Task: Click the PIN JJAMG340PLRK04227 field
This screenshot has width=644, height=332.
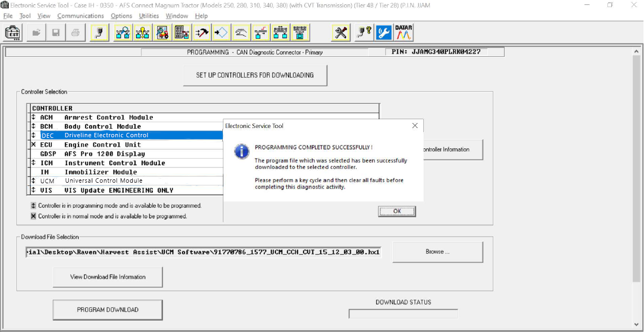Action: pyautogui.click(x=436, y=53)
